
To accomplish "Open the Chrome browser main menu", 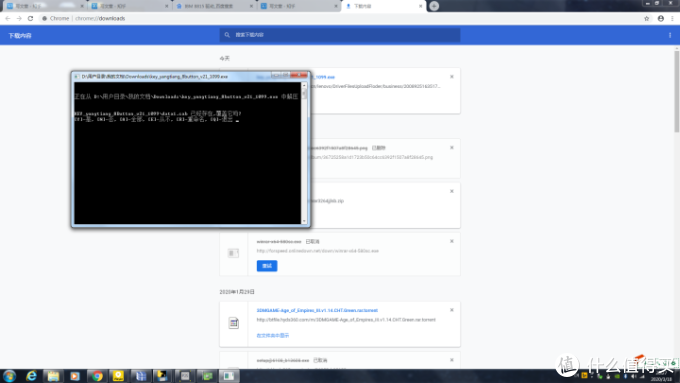I will pos(673,18).
